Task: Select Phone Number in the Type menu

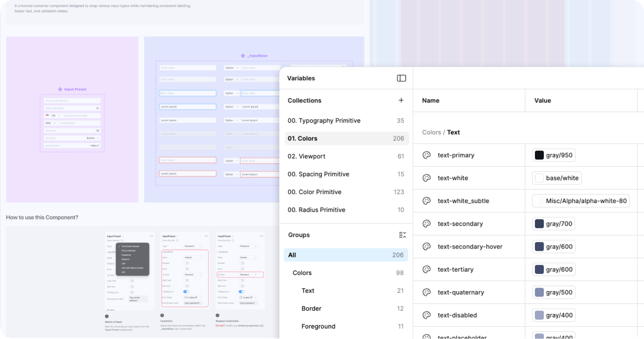Action: pos(128,251)
